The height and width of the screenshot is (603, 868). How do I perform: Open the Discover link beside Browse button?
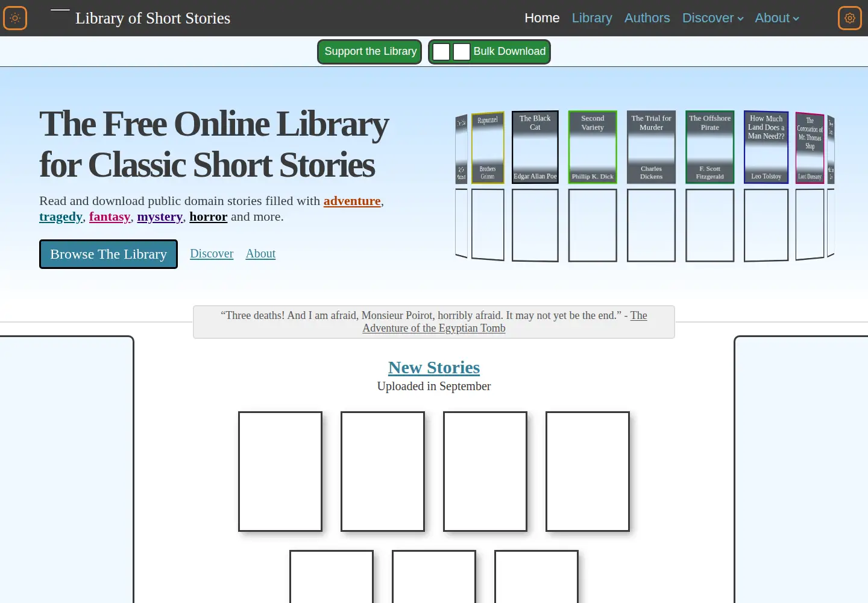coord(212,253)
